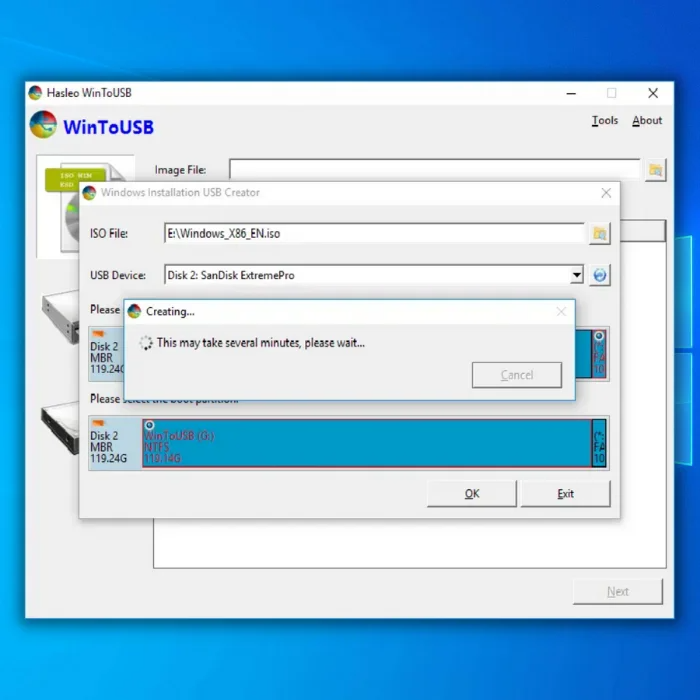Screen dimensions: 700x700
Task: Click Exit in Windows Installation USB Creator
Action: [x=565, y=494]
